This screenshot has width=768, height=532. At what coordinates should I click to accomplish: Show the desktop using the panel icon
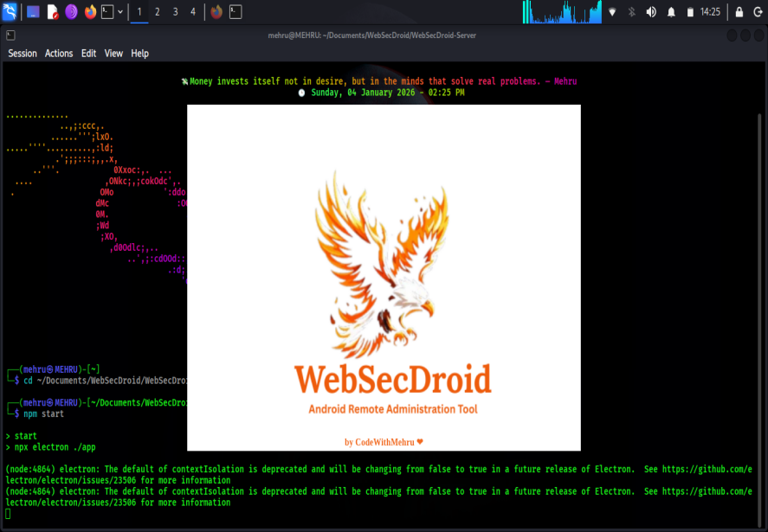(x=32, y=11)
